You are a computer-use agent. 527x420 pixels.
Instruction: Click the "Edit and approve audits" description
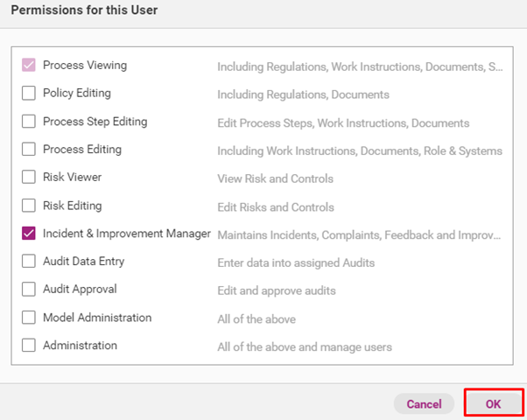[x=277, y=290]
